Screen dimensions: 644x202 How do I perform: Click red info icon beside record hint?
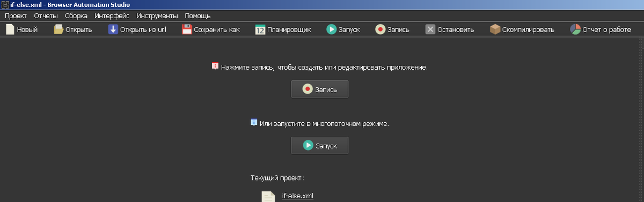click(x=215, y=66)
